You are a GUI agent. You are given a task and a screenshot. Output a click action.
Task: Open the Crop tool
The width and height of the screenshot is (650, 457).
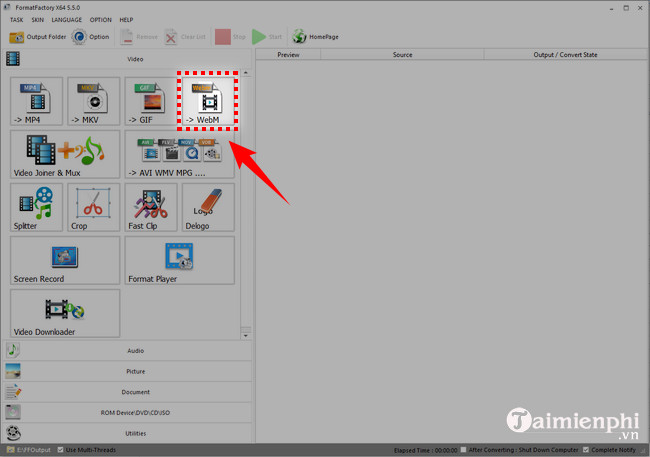(x=94, y=207)
